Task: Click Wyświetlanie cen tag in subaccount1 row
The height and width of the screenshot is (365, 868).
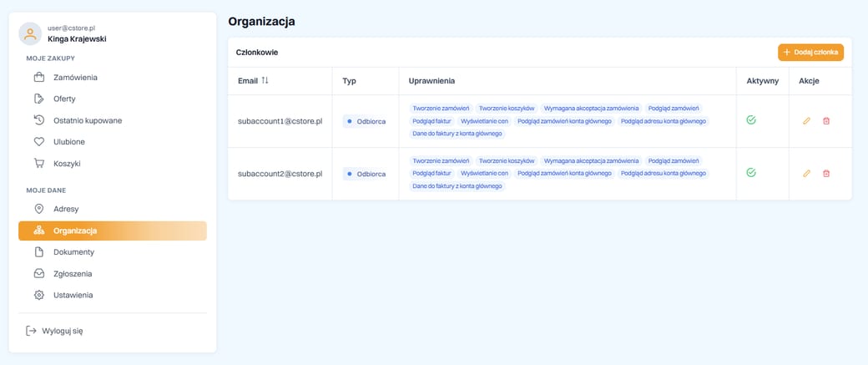Action: [484, 121]
